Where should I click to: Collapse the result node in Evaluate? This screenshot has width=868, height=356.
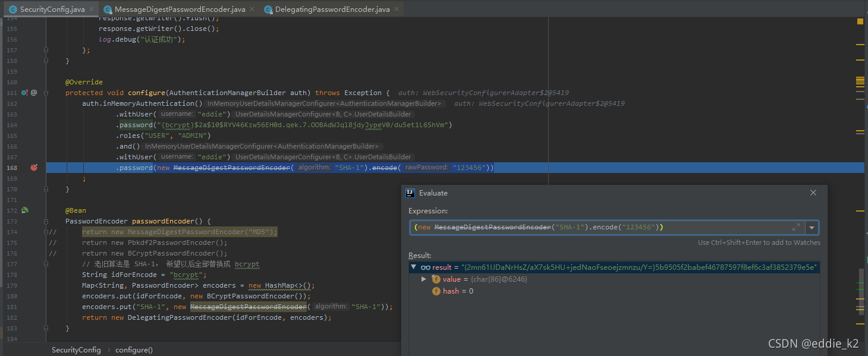pyautogui.click(x=414, y=267)
